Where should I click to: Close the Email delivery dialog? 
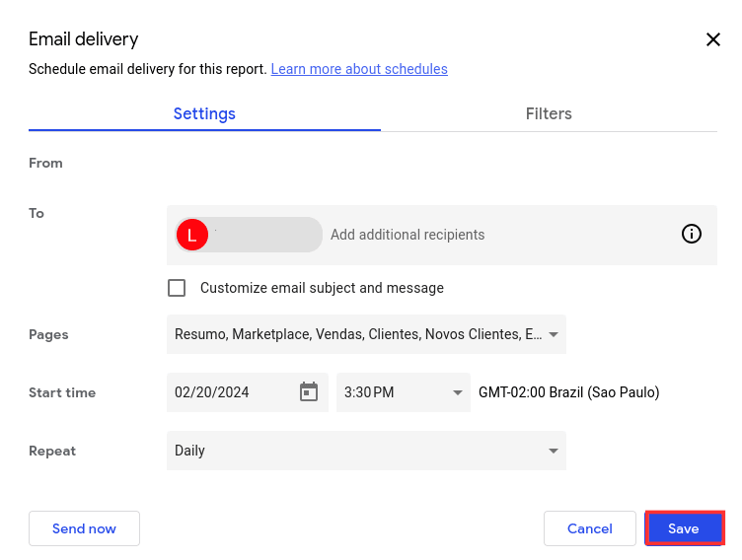(x=713, y=39)
